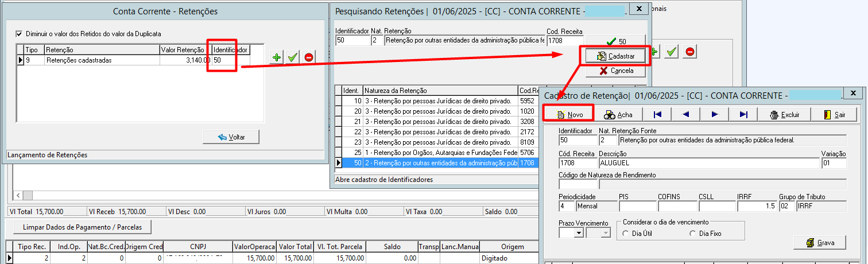868x264 pixels.
Task: Click left arrow of horizontal scrollbar
Action: (x=18, y=195)
